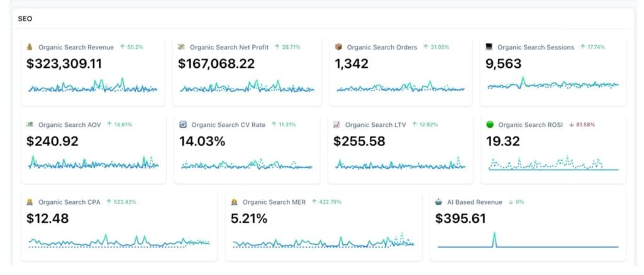
Task: Click the red 81.58% decrease indicator on ROSI
Action: (x=581, y=125)
